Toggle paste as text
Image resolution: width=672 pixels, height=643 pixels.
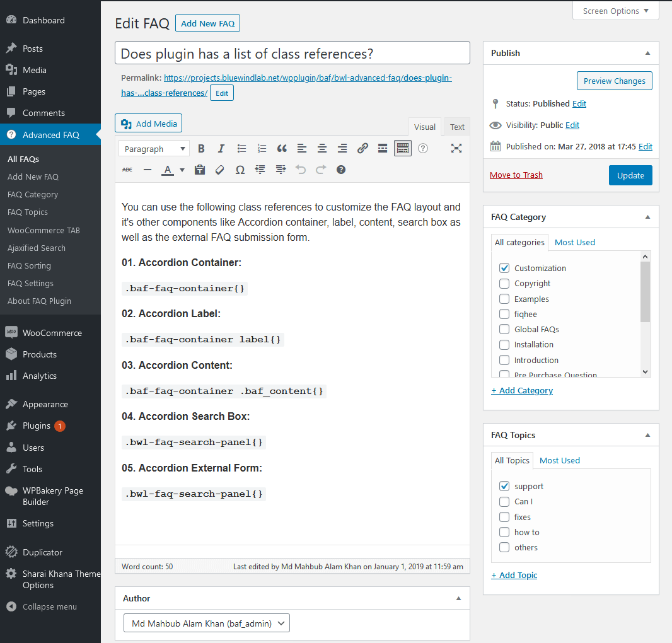click(200, 170)
